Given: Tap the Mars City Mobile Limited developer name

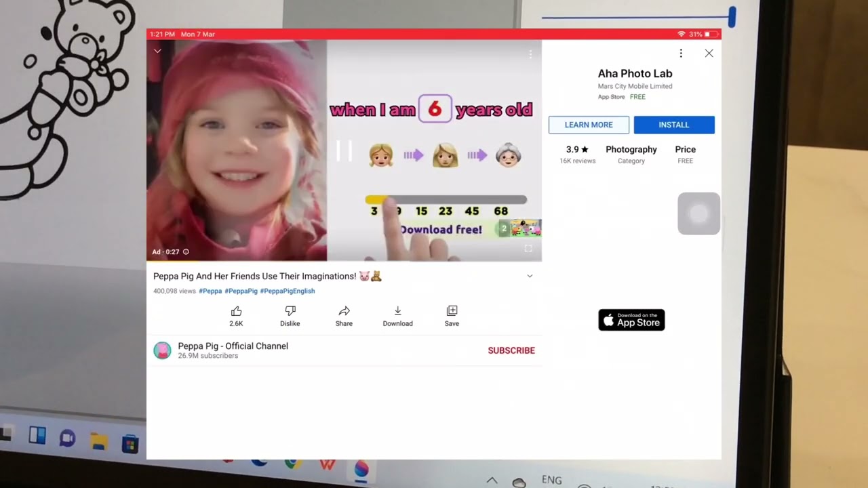Looking at the screenshot, I should pyautogui.click(x=635, y=86).
